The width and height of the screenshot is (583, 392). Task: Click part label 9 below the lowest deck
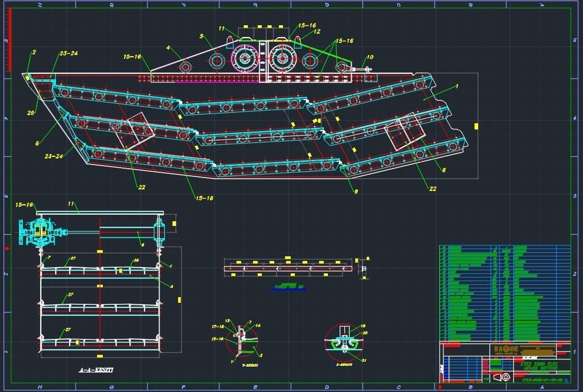(356, 191)
